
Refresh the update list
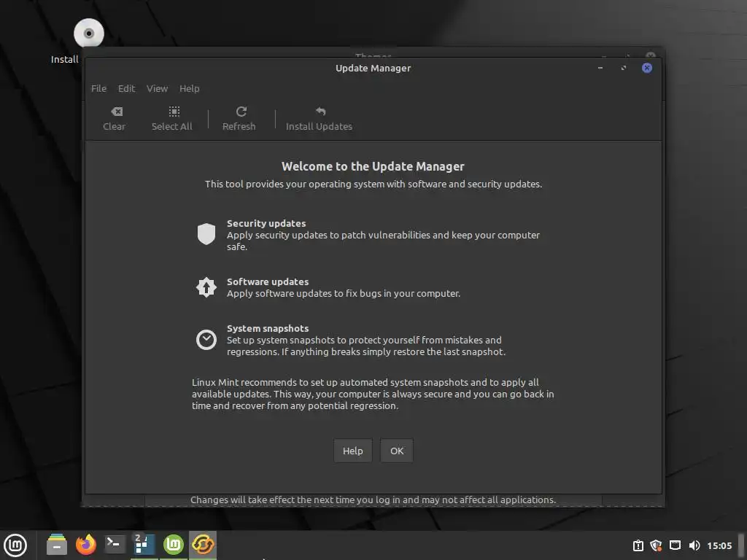click(x=239, y=119)
